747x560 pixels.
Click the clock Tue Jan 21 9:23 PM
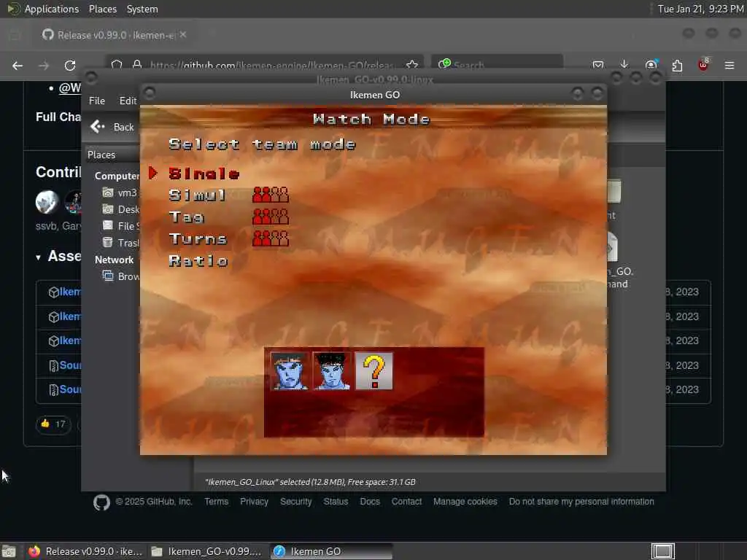point(700,9)
